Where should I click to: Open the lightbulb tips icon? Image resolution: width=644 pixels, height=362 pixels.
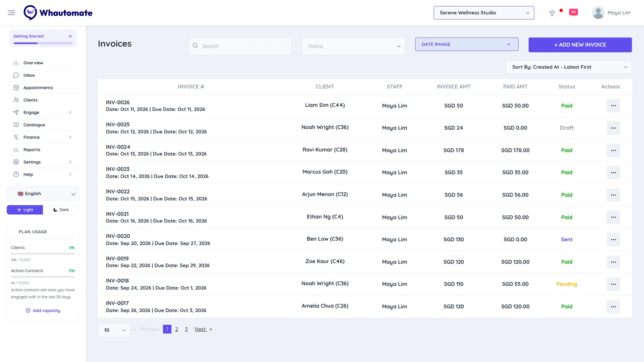point(552,13)
